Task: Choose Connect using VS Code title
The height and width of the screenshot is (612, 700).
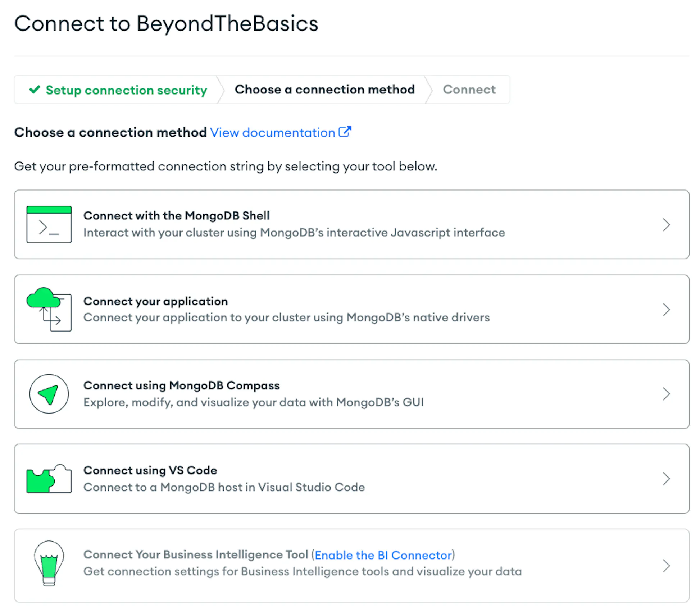Action: [150, 470]
